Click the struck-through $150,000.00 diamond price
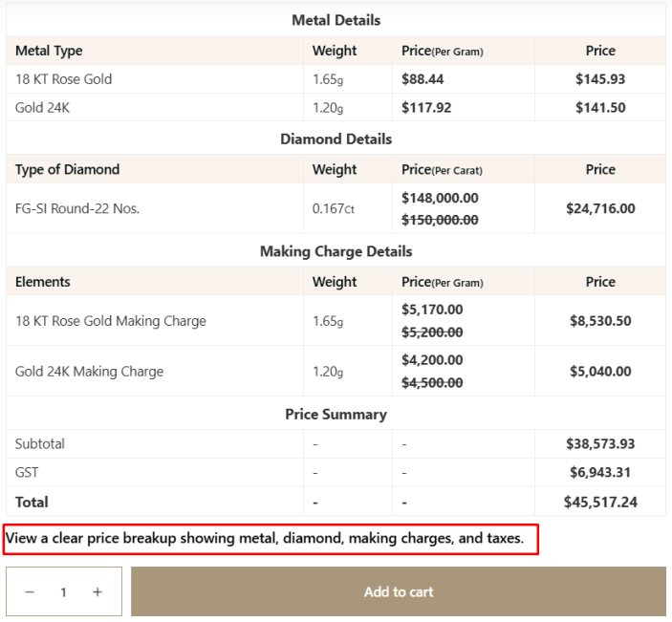The height and width of the screenshot is (622, 672). pos(440,220)
